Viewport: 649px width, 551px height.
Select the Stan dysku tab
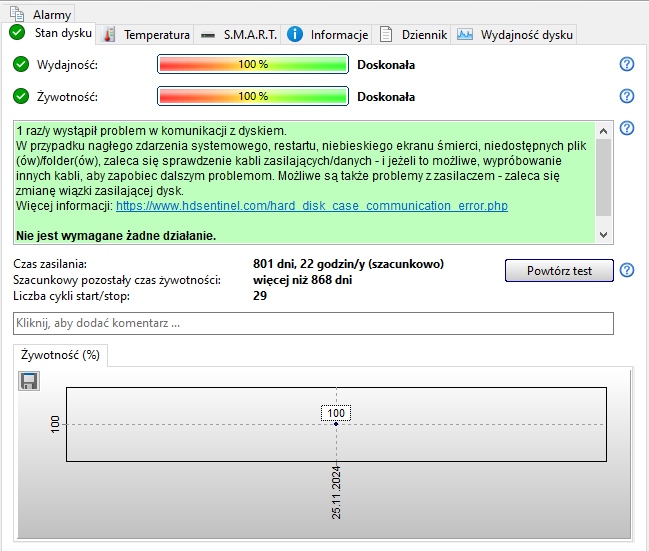[x=51, y=33]
